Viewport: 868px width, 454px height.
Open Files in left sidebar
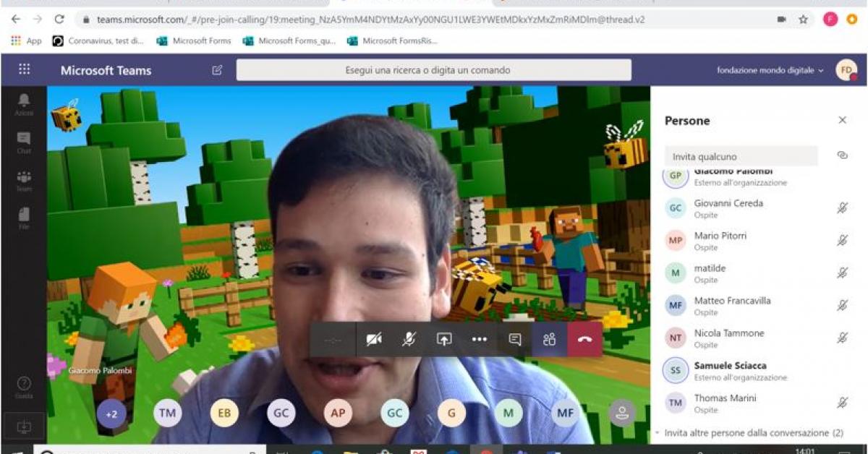click(x=24, y=218)
